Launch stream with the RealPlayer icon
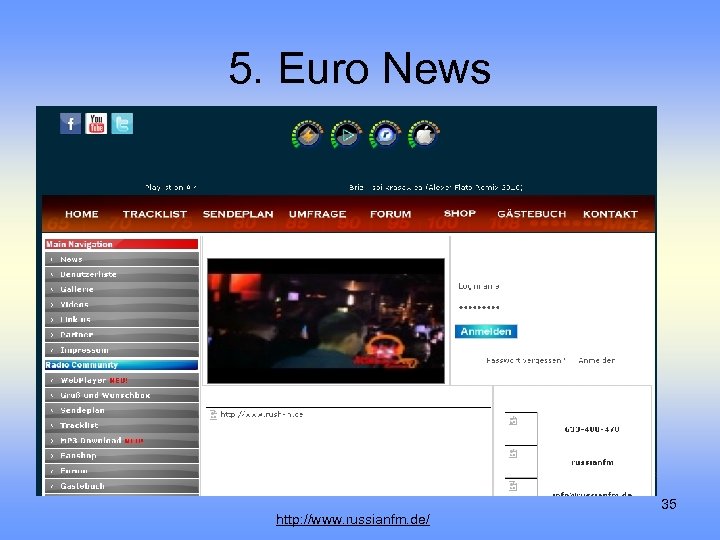 point(385,134)
